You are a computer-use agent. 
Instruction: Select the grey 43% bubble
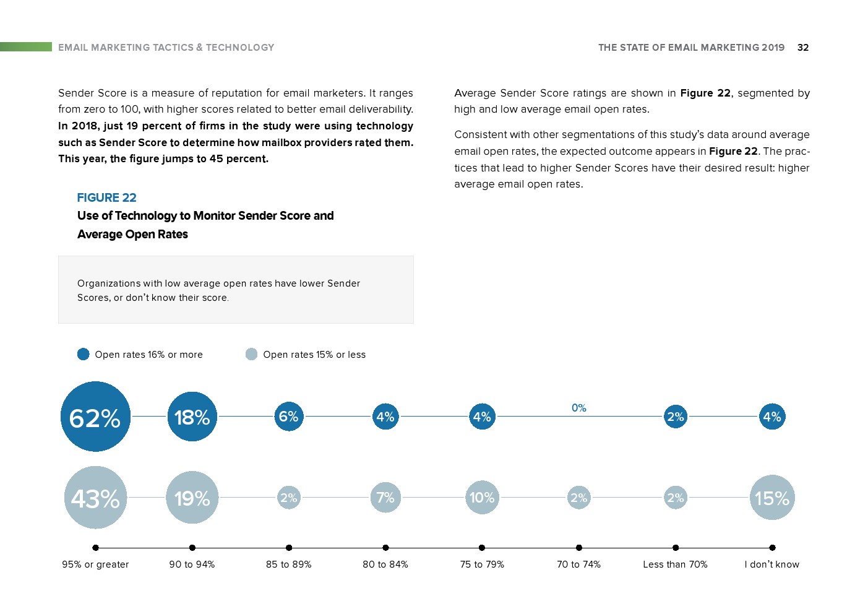95,498
